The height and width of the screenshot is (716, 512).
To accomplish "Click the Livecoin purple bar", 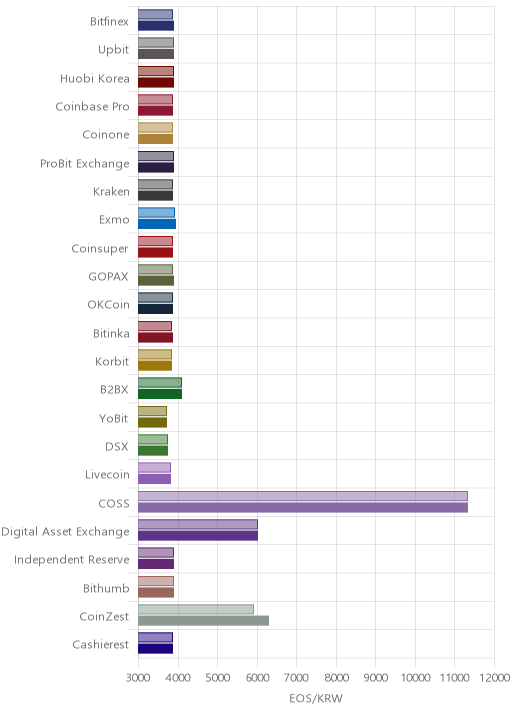I will pos(154,479).
